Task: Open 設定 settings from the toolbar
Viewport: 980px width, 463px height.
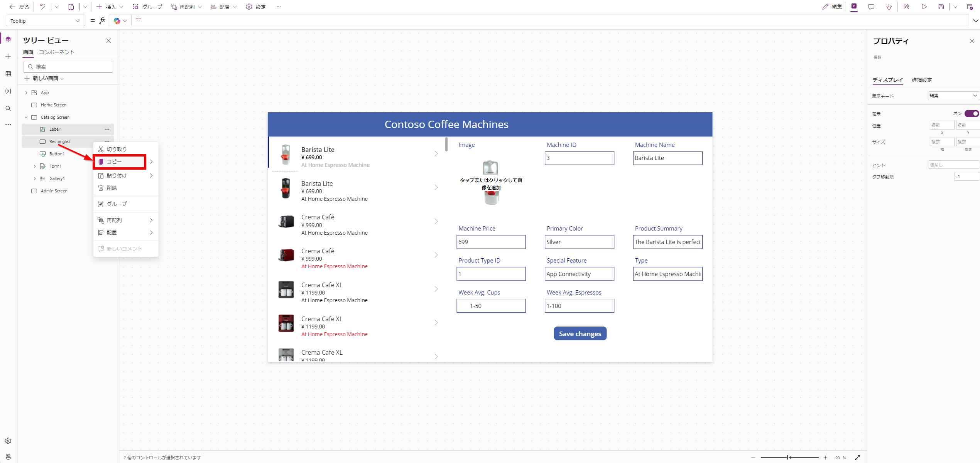Action: [256, 7]
